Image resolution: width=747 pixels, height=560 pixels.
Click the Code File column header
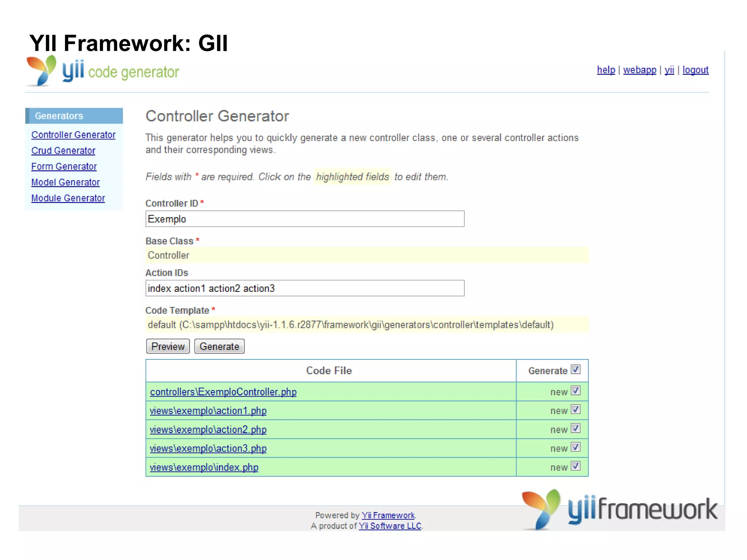point(329,371)
